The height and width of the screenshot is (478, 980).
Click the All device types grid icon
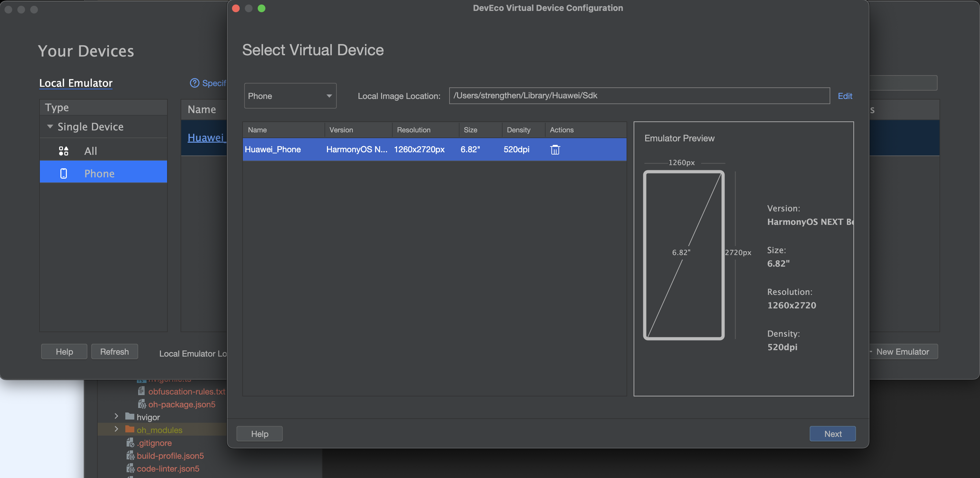coord(64,151)
